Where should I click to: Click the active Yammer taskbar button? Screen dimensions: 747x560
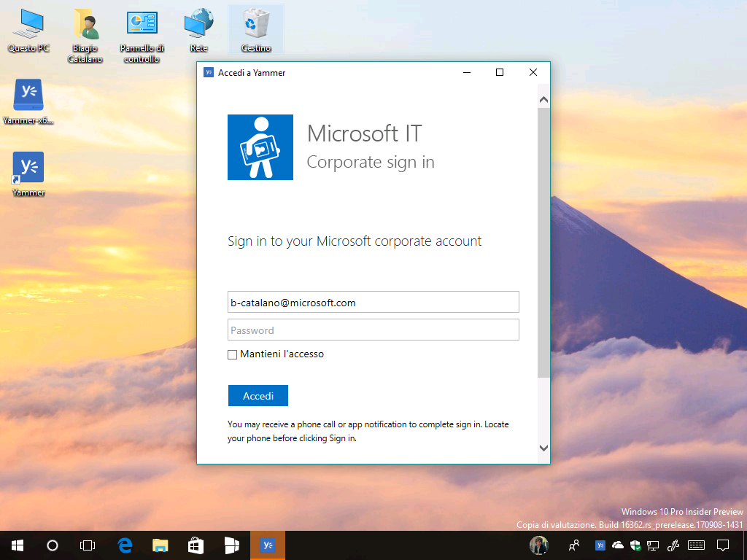click(267, 545)
